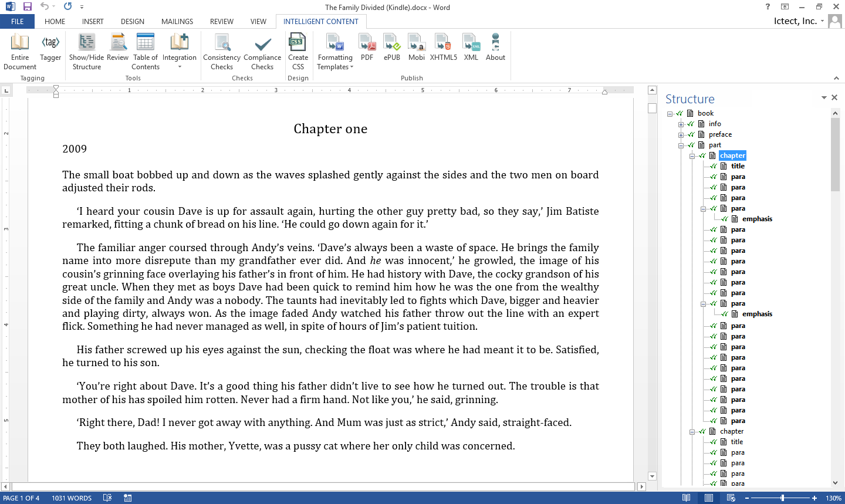Publish document as XML
Viewport: 845px width, 504px height.
(471, 48)
